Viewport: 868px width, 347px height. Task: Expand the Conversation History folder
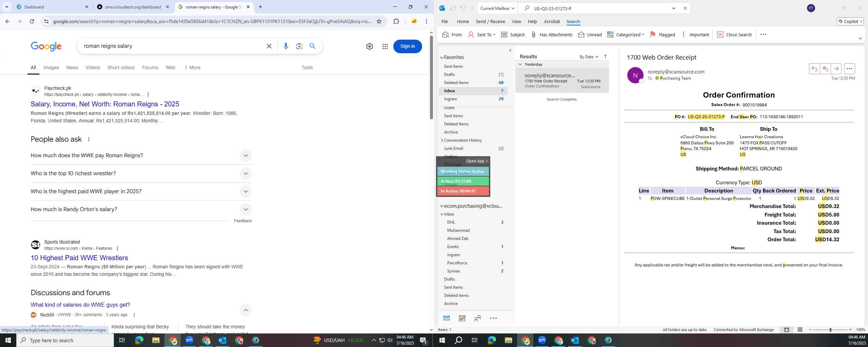[x=442, y=140]
